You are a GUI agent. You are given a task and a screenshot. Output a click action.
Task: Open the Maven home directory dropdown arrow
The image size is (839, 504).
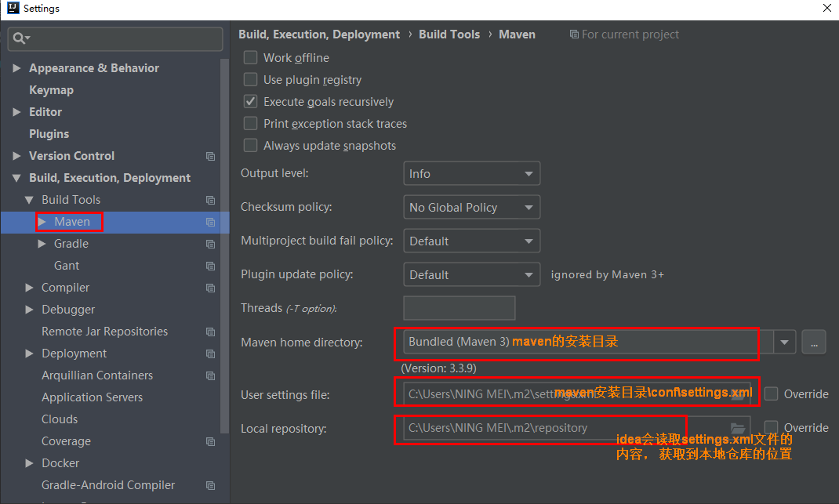pyautogui.click(x=785, y=343)
